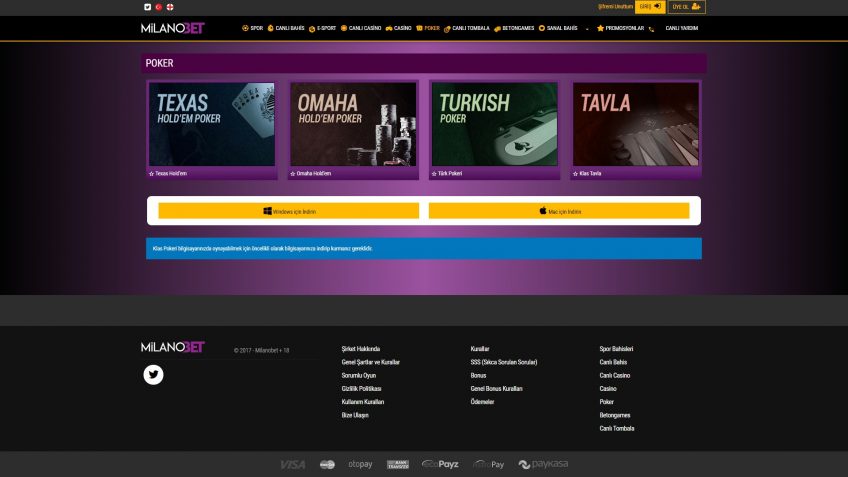Viewport: 848px width, 477px height.
Task: Open Canlı Bahis footer link
Action: click(x=613, y=362)
